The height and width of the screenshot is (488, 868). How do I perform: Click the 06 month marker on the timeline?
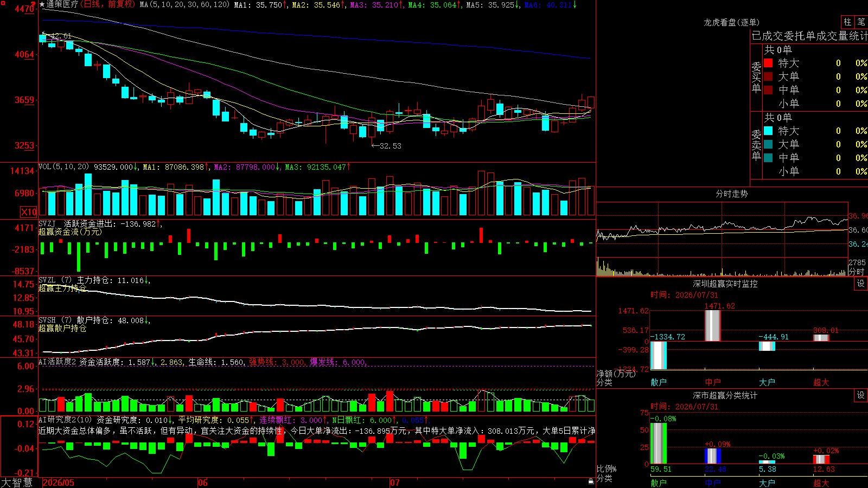tap(203, 483)
